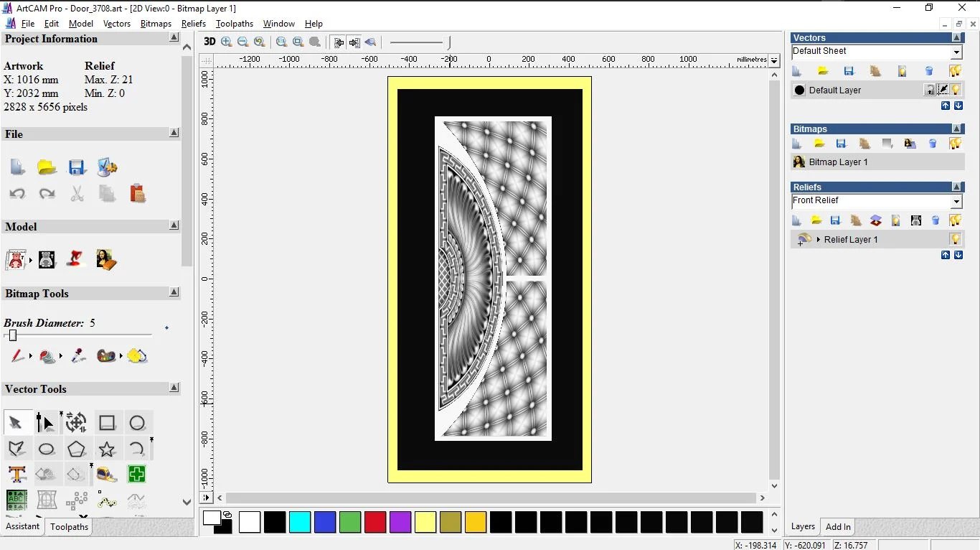This screenshot has width=980, height=550.
Task: Open the Front Relief dropdown
Action: tap(956, 202)
